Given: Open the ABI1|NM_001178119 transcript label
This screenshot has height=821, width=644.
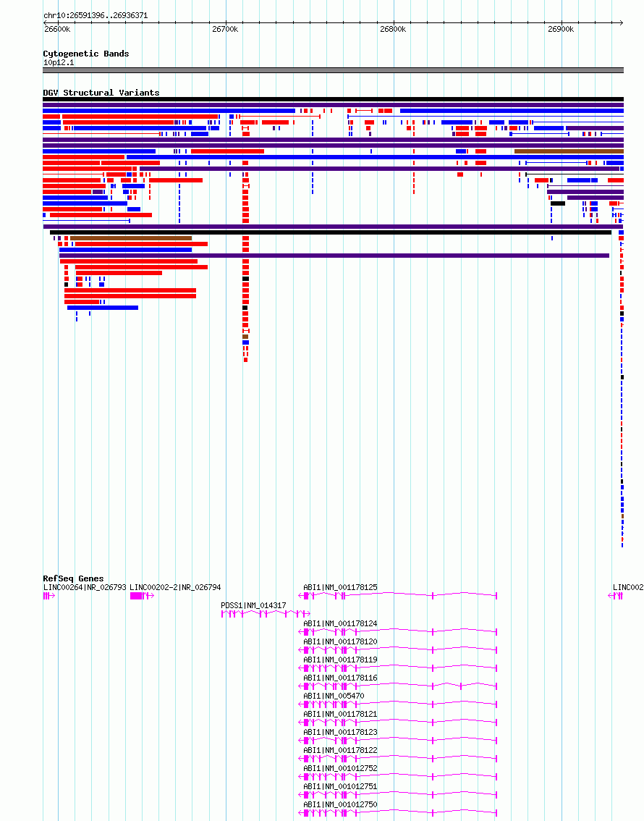Looking at the screenshot, I should click(340, 660).
